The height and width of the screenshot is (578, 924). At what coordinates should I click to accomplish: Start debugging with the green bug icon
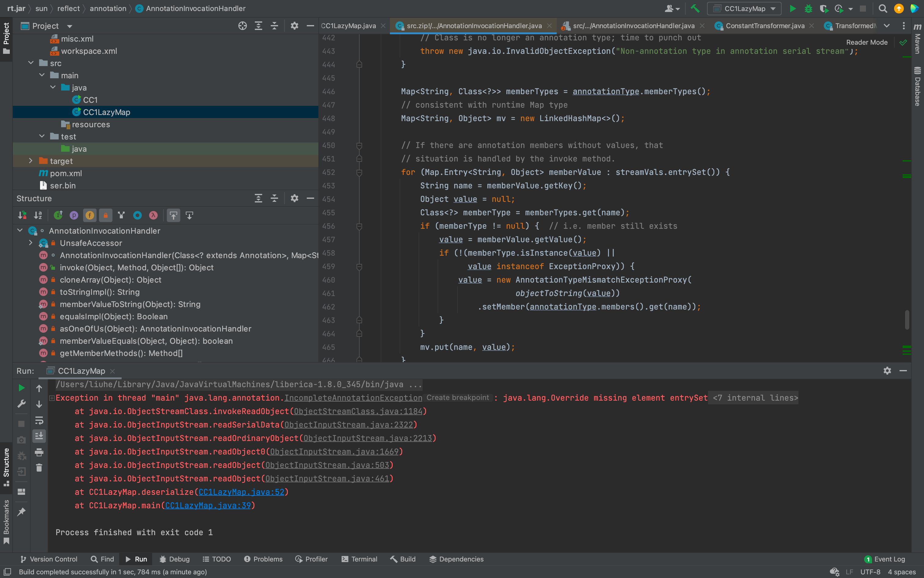[x=808, y=9]
